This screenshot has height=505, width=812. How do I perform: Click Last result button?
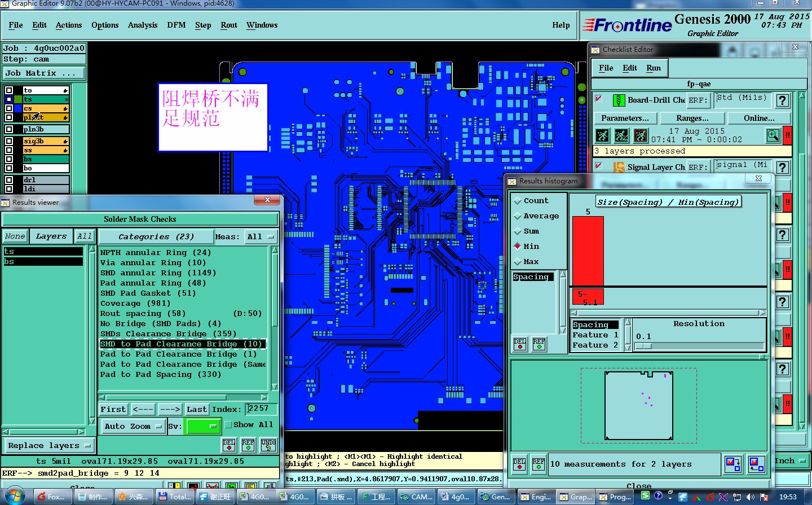197,410
